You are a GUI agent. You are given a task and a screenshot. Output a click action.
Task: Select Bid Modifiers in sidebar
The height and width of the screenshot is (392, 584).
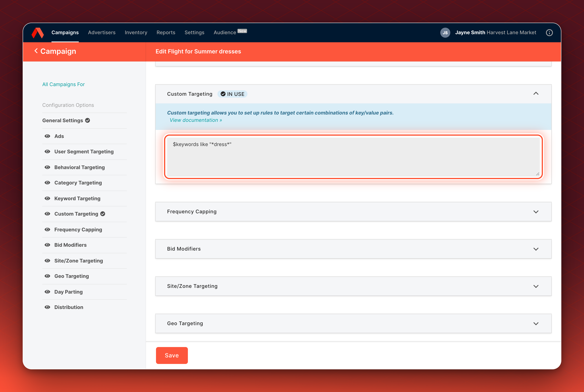click(x=71, y=245)
